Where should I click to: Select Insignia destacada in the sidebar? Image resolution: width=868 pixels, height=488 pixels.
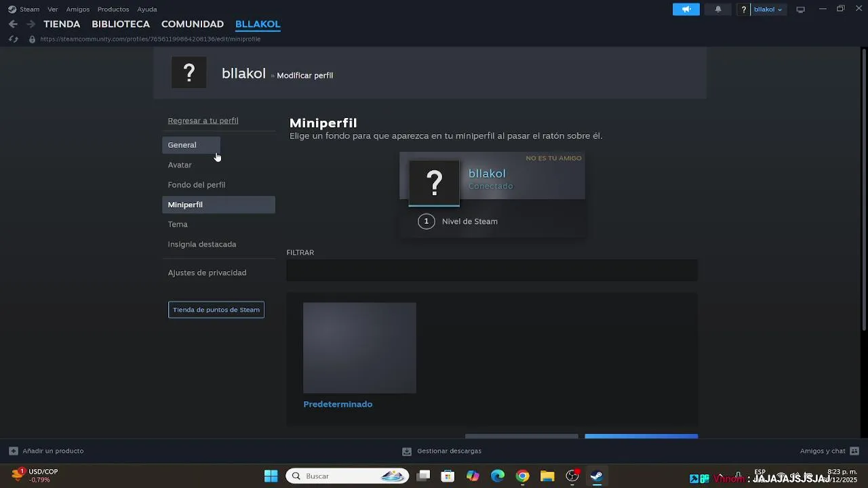click(202, 244)
